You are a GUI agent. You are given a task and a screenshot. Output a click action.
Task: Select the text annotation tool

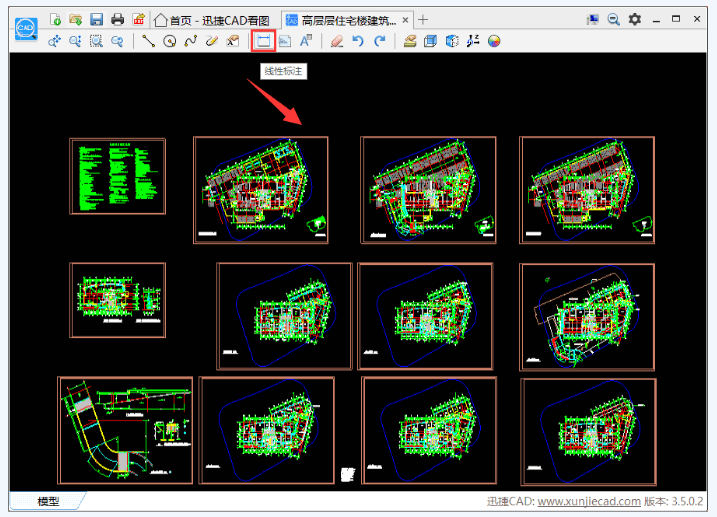point(306,41)
